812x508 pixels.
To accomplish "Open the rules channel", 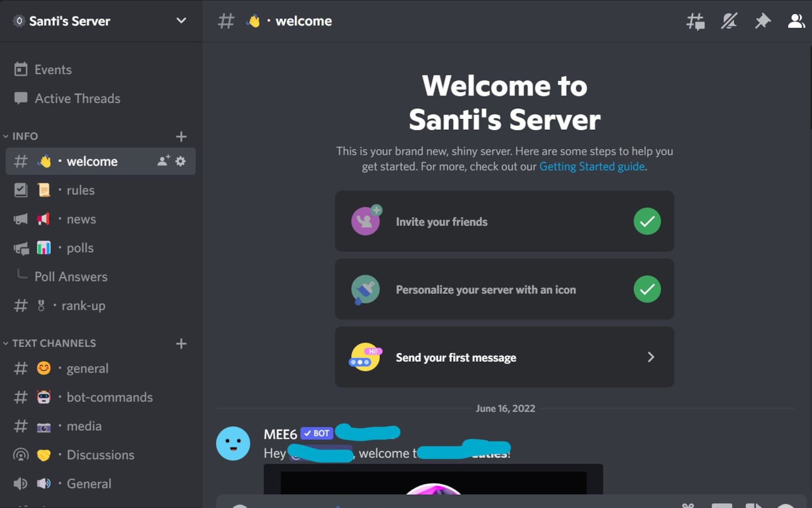I will (101, 190).
